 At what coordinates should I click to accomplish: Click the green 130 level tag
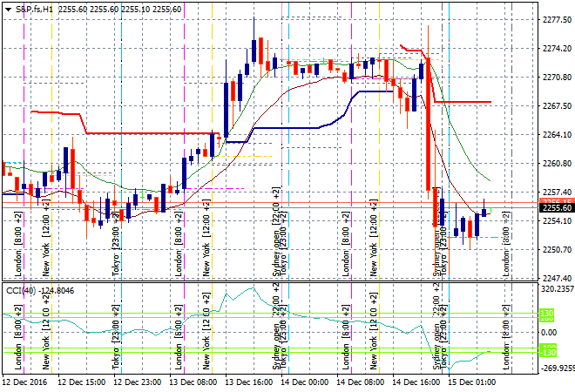point(547,314)
